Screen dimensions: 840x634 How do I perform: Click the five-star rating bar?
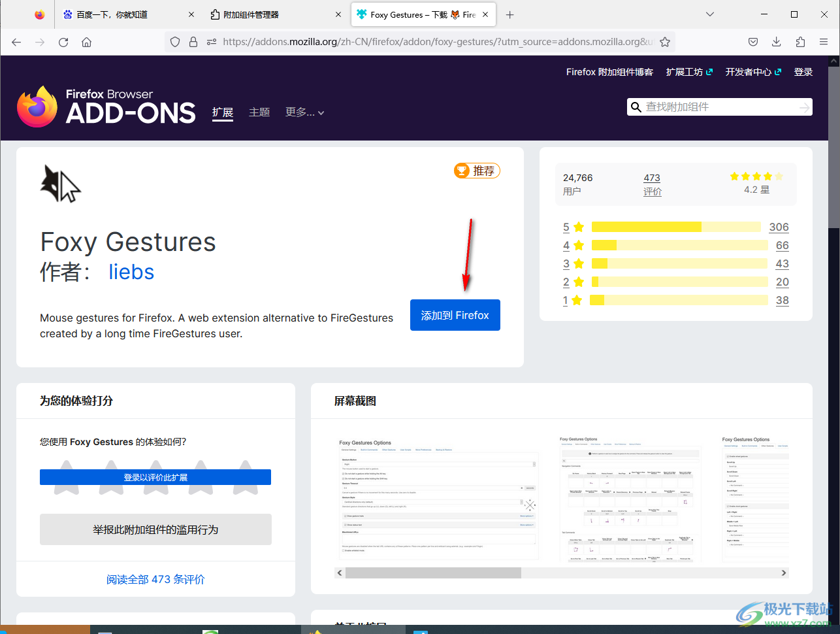[x=676, y=227]
